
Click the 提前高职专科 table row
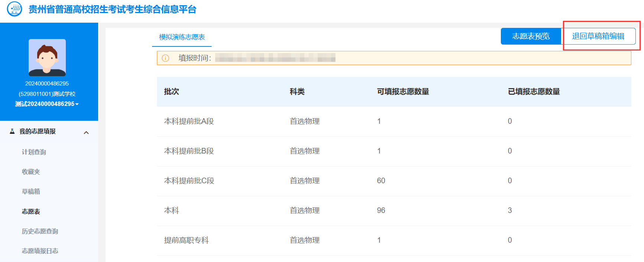click(394, 240)
